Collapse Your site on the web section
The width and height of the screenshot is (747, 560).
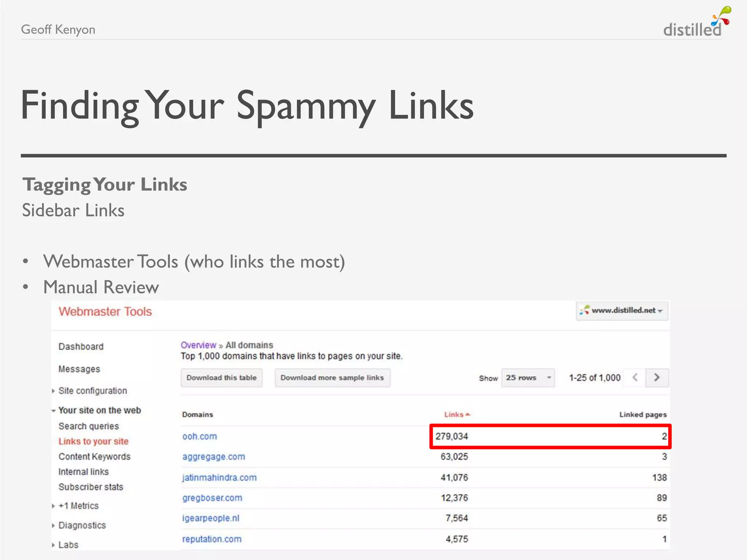(97, 410)
